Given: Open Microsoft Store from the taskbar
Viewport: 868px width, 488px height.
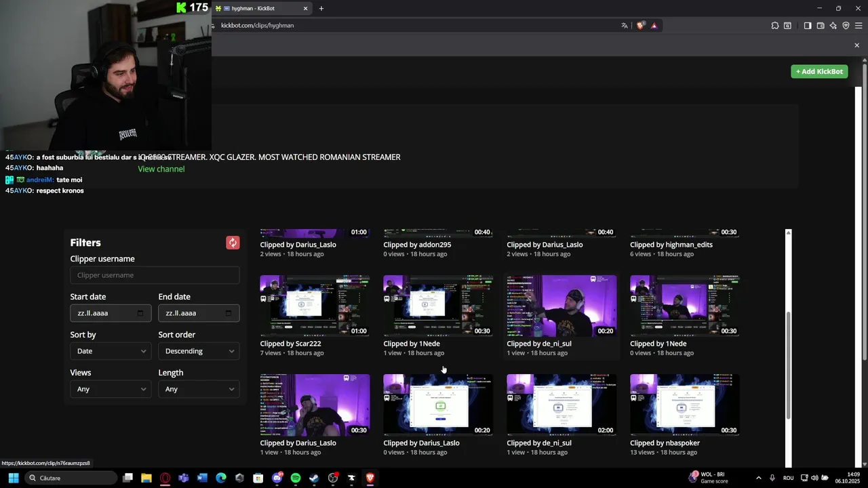Looking at the screenshot, I should tap(258, 478).
